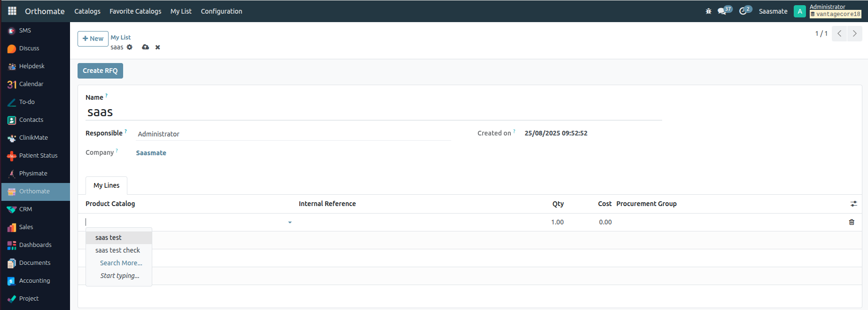Open the activities clock icon
This screenshot has height=310, width=868.
coord(743,11)
